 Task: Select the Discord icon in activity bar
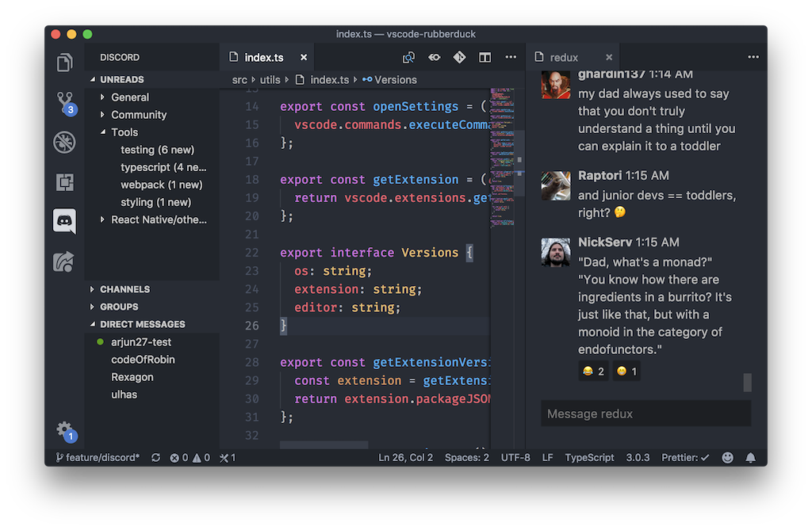(64, 222)
